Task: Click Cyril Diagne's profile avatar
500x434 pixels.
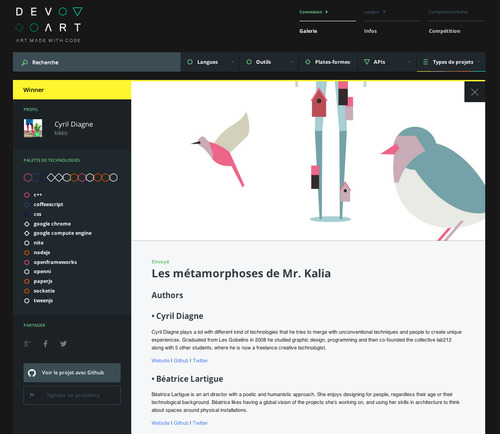Action: click(x=33, y=128)
